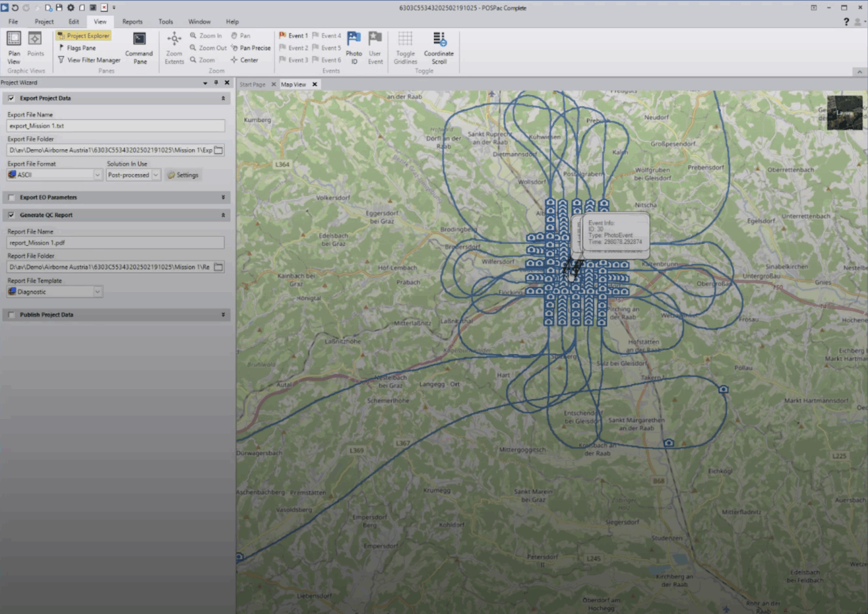Open the Solution In Use dropdown
Image resolution: width=868 pixels, height=614 pixels.
[155, 175]
